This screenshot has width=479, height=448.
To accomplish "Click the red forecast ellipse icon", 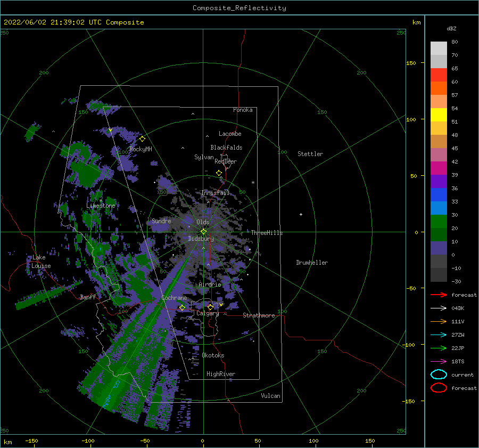I will pyautogui.click(x=439, y=388).
